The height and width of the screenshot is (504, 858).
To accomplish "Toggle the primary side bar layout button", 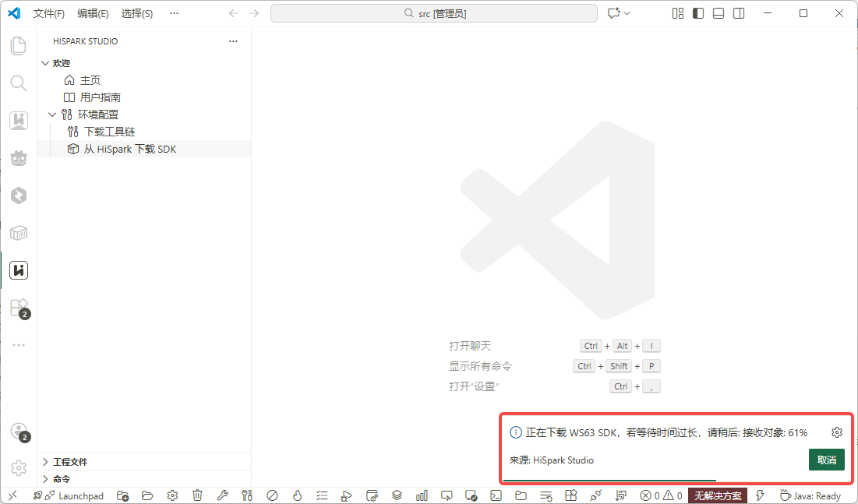I will click(x=698, y=13).
